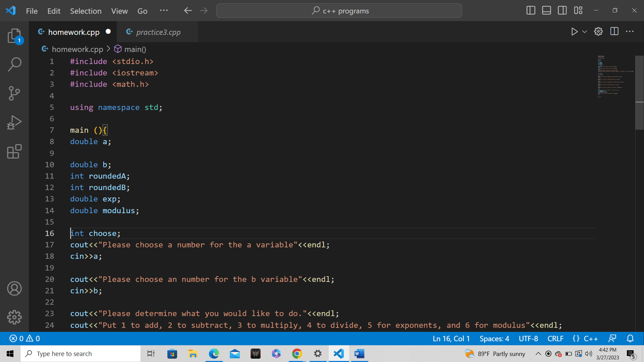Go forward with the navigation arrow
The image size is (644, 362).
tap(204, 11)
